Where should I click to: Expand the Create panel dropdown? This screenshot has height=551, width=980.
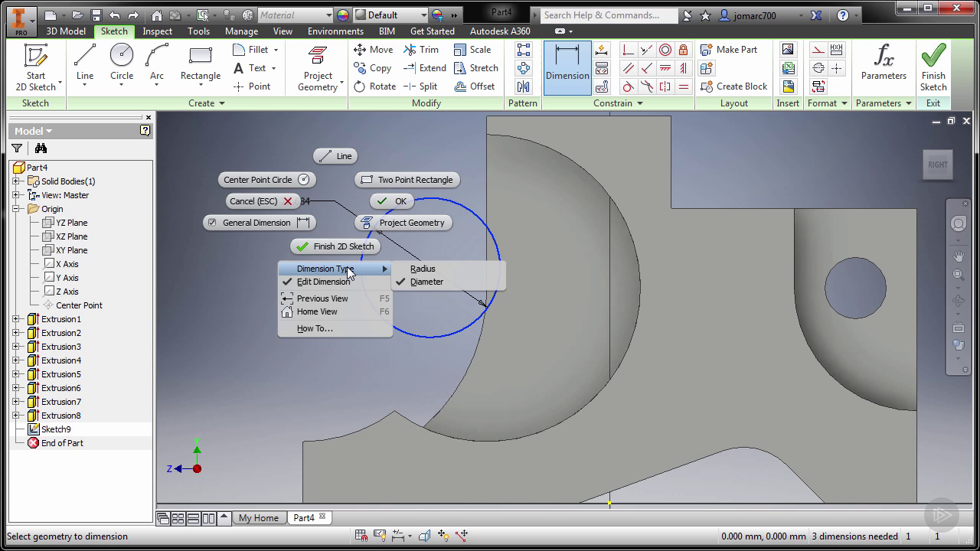tap(207, 103)
